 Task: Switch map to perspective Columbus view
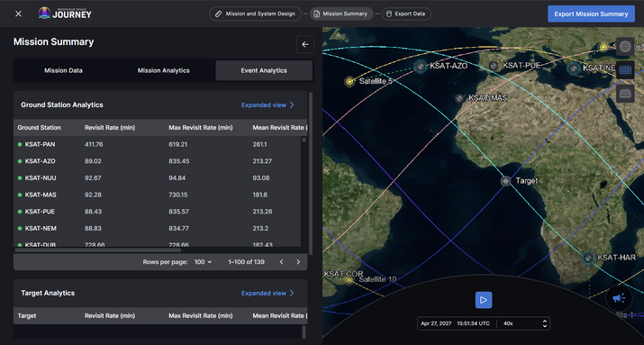click(625, 94)
